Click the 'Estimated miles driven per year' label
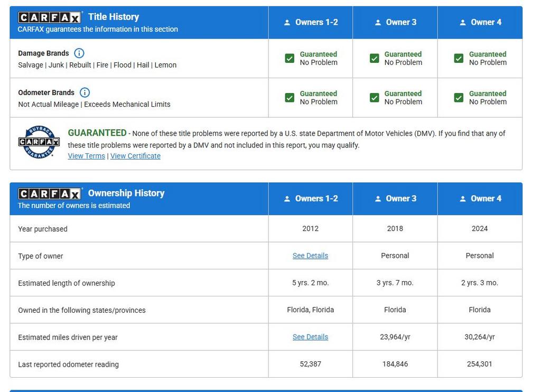Image resolution: width=541 pixels, height=392 pixels. pyautogui.click(x=68, y=338)
